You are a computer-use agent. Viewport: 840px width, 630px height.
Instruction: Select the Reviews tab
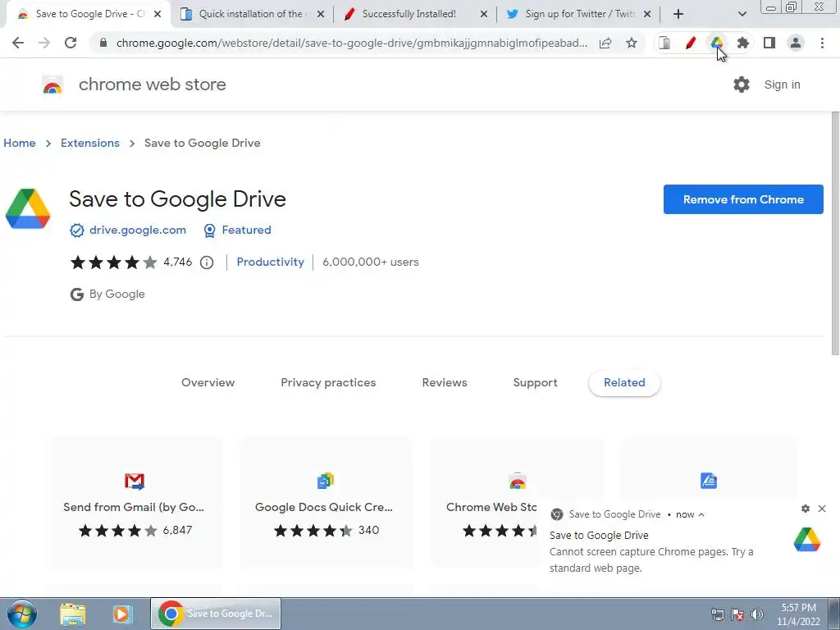click(x=445, y=382)
